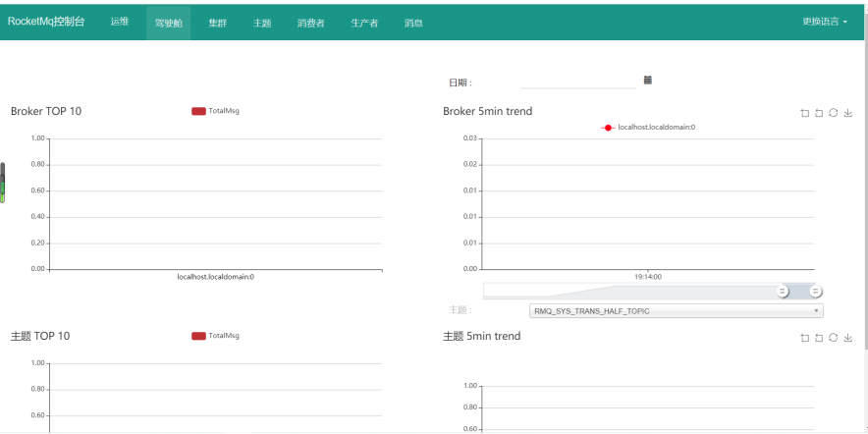Click the 日期 label
868x434 pixels.
(460, 83)
